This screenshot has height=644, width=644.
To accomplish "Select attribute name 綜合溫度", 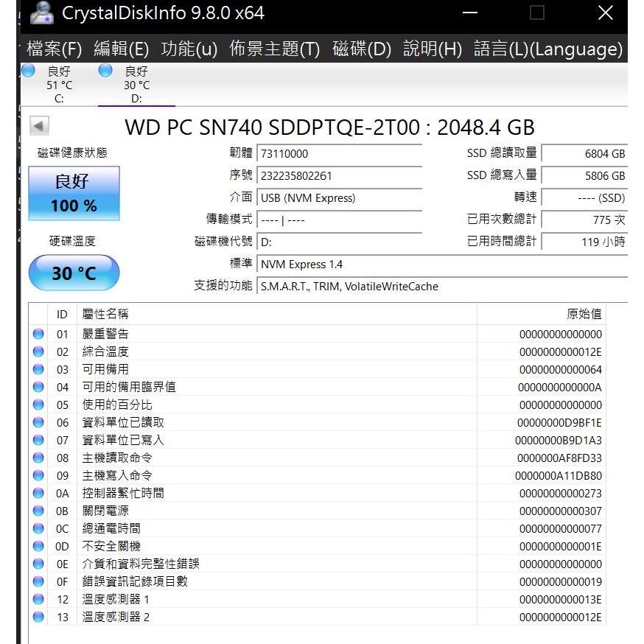I will coord(105,351).
